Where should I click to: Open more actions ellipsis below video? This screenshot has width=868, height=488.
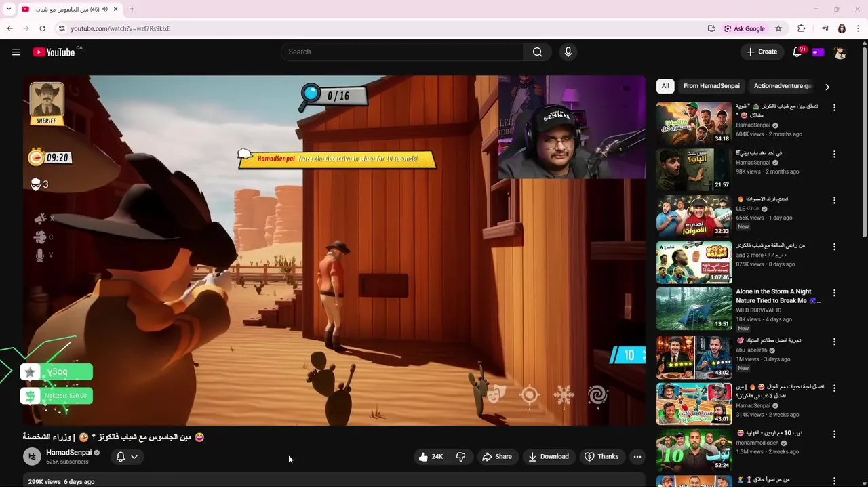point(637,457)
